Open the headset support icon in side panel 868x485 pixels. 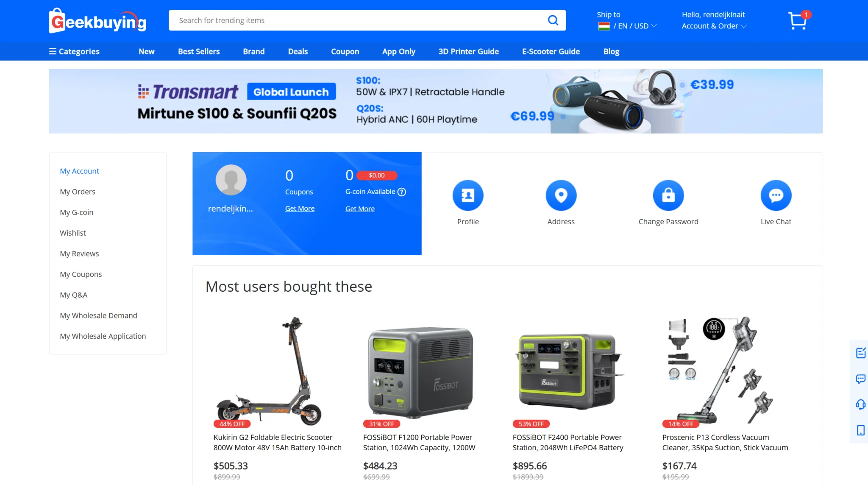pos(860,404)
